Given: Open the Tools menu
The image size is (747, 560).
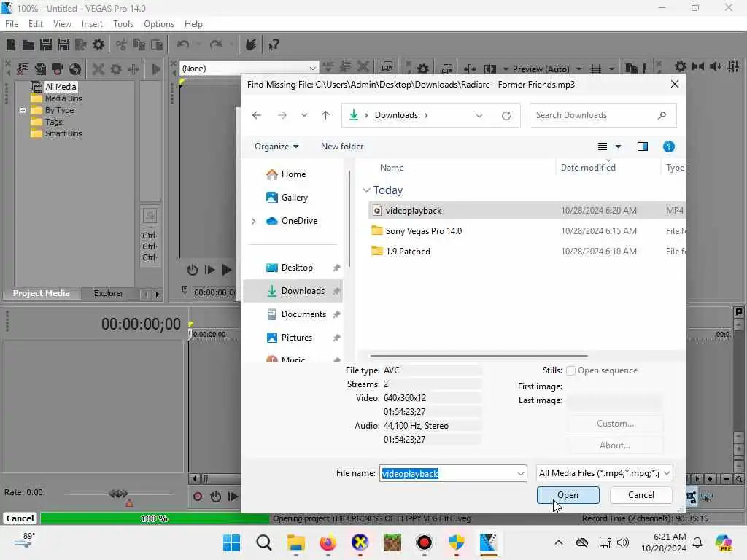Looking at the screenshot, I should [x=123, y=24].
